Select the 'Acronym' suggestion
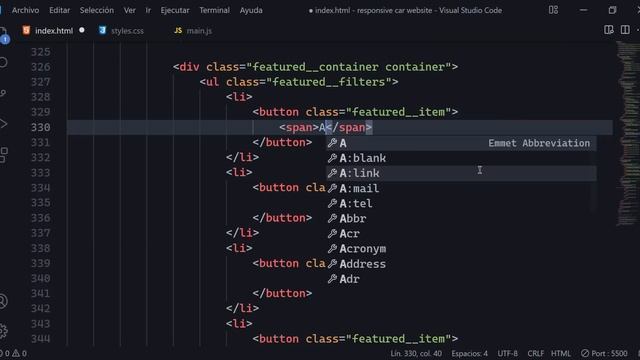The height and width of the screenshot is (360, 640). 461,249
